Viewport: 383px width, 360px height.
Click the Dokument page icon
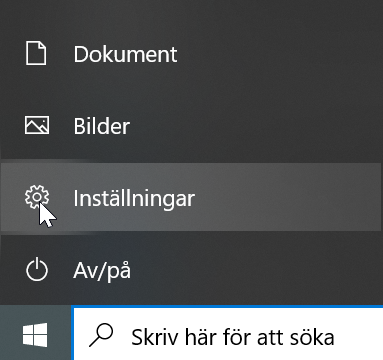pyautogui.click(x=36, y=53)
